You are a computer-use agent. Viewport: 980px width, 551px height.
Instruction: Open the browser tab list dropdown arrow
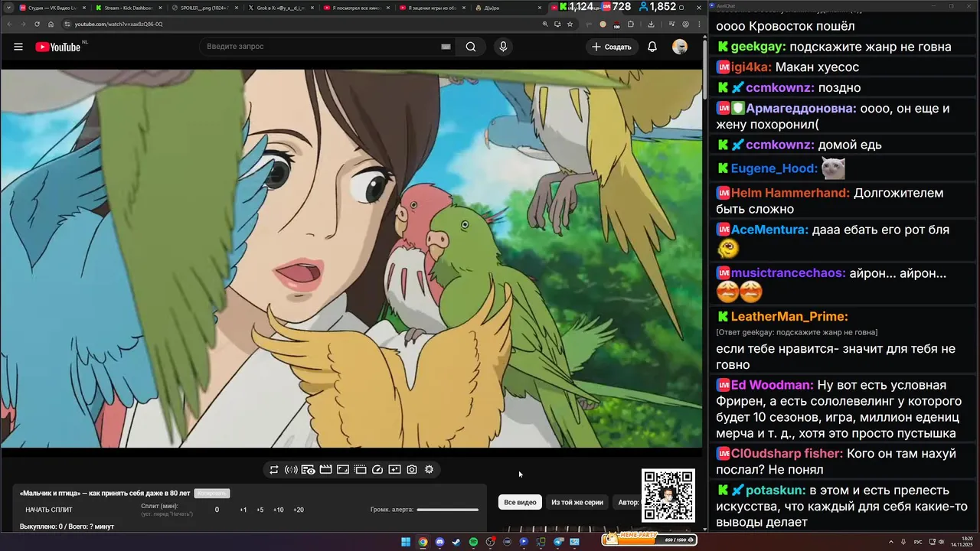[8, 8]
